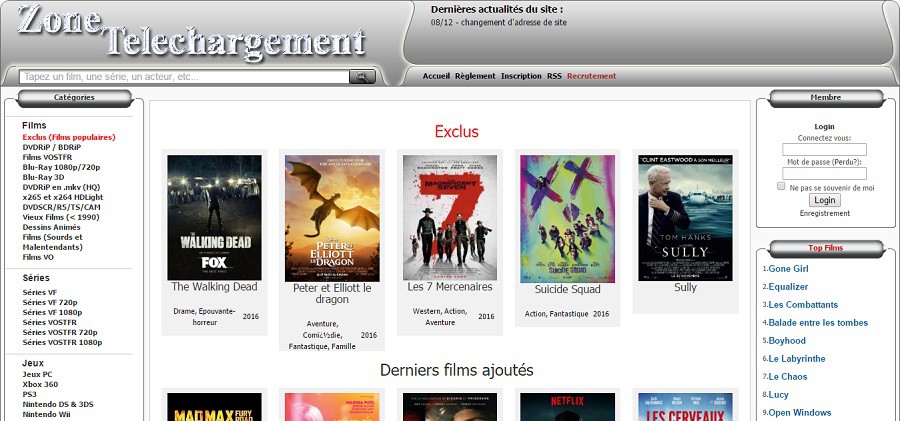This screenshot has width=900, height=421.
Task: Click 'The Walking Dead' title text
Action: coord(214,287)
